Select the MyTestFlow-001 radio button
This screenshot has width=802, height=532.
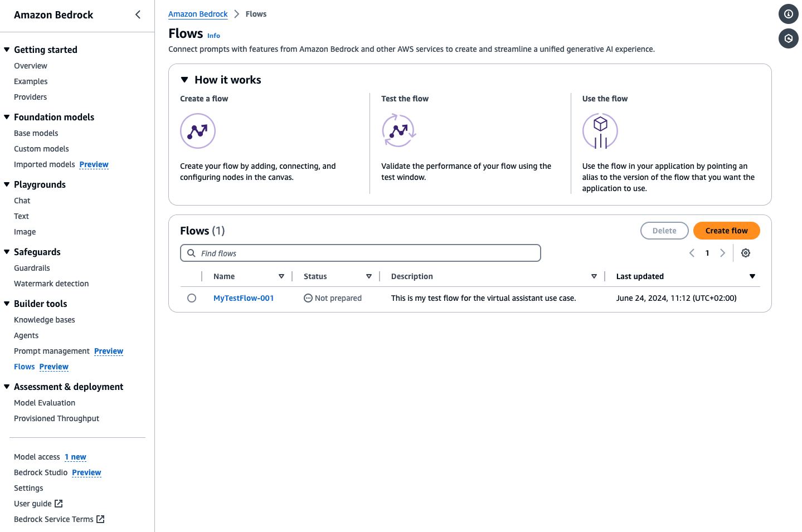pos(192,298)
